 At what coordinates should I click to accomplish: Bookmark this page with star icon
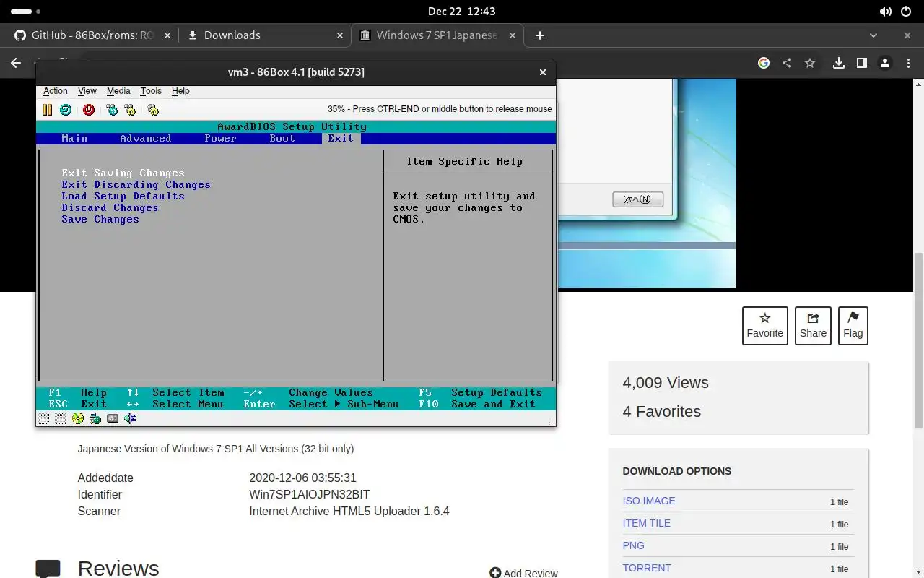point(810,64)
